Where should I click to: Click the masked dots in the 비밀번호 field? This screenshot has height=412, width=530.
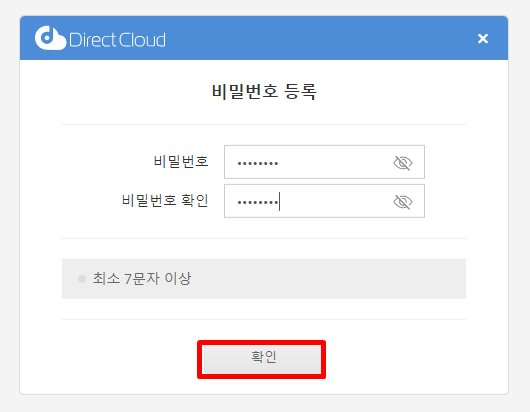258,164
